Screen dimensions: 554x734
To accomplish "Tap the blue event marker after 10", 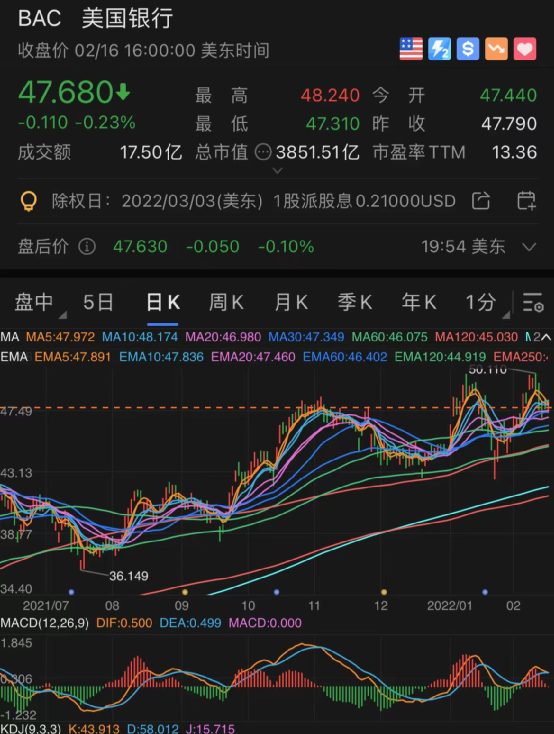I will pos(276,592).
